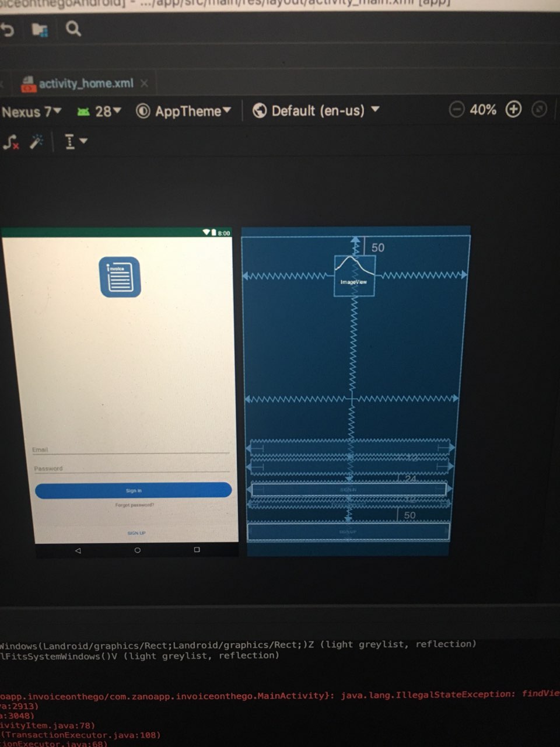Clear all constraints icon

tap(10, 142)
